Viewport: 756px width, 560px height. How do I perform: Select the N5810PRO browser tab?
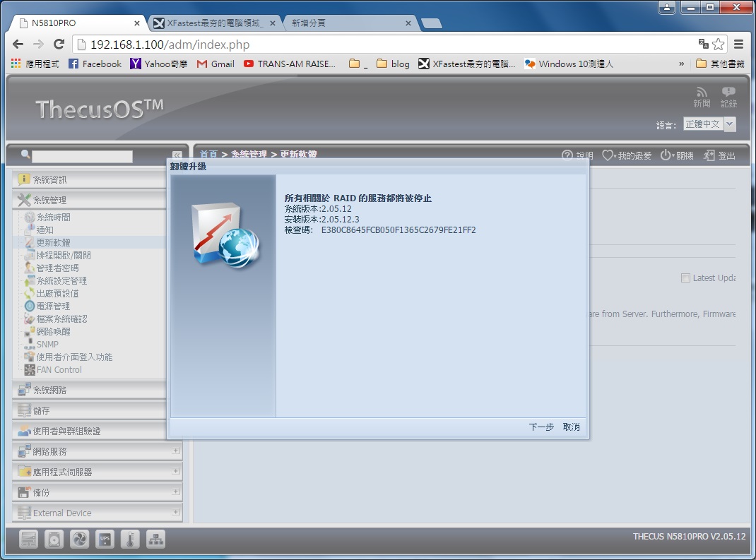[77, 23]
